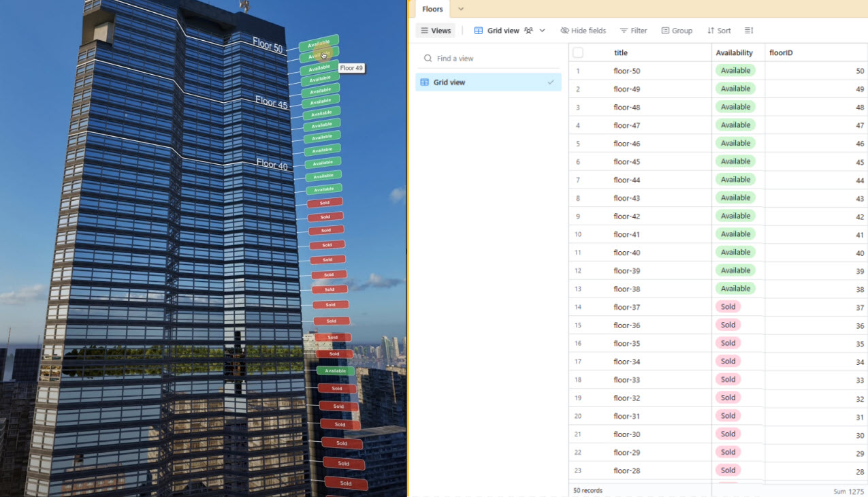Open the Grid view name dropdown arrow
Image resolution: width=868 pixels, height=497 pixels.
[x=543, y=31]
